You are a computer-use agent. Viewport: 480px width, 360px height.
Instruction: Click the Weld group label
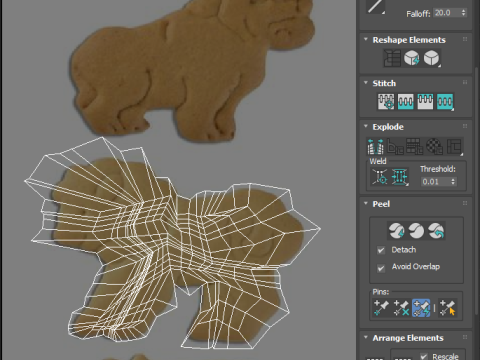point(378,161)
